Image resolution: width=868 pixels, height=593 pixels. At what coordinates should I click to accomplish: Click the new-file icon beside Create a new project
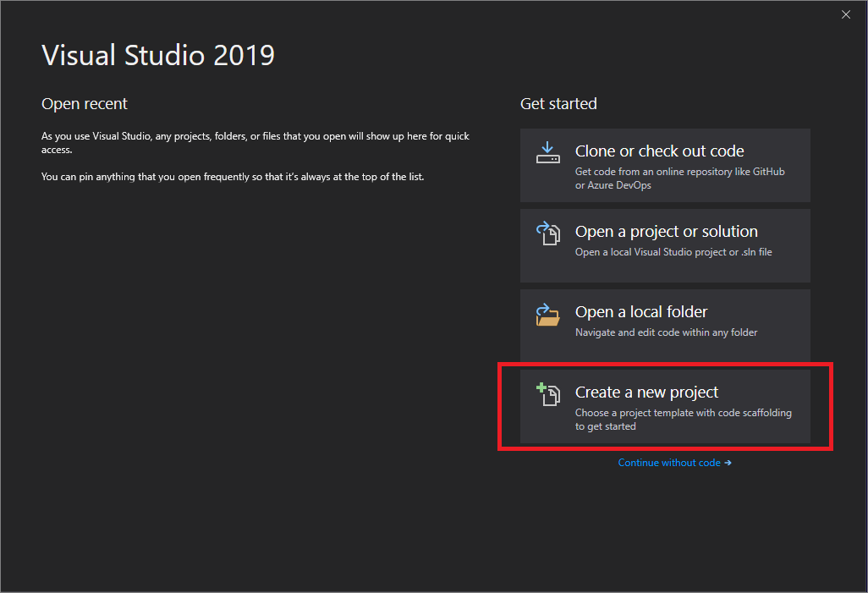(x=550, y=394)
